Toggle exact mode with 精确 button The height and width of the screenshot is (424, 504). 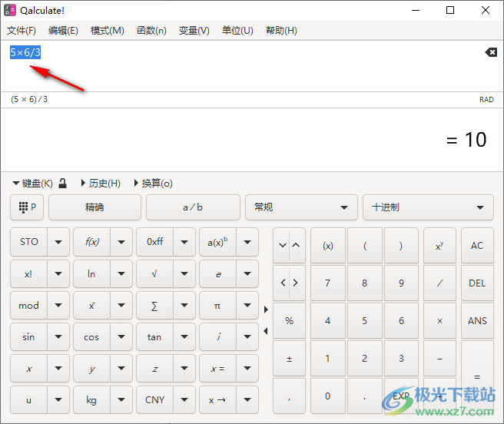coord(94,207)
